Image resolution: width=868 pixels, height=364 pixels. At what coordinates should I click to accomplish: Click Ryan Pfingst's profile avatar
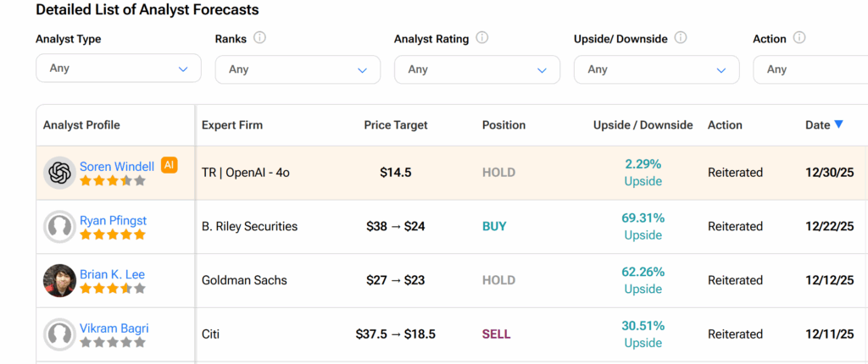click(59, 227)
